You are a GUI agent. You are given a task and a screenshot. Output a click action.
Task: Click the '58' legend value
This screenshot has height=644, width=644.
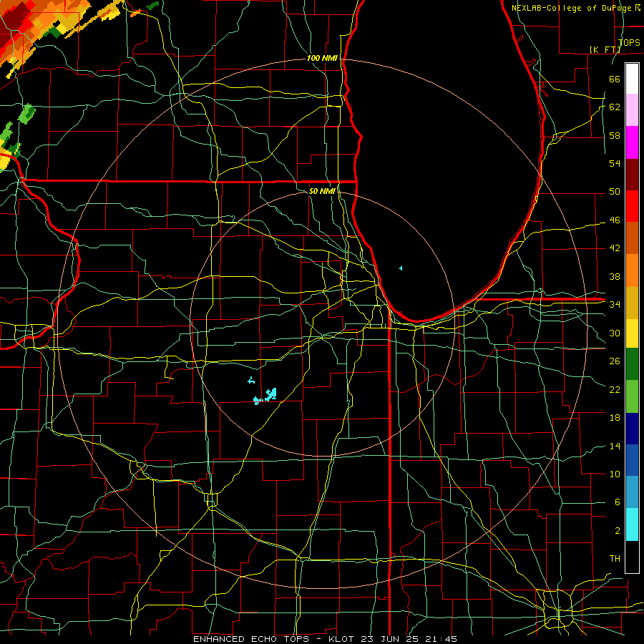point(615,135)
